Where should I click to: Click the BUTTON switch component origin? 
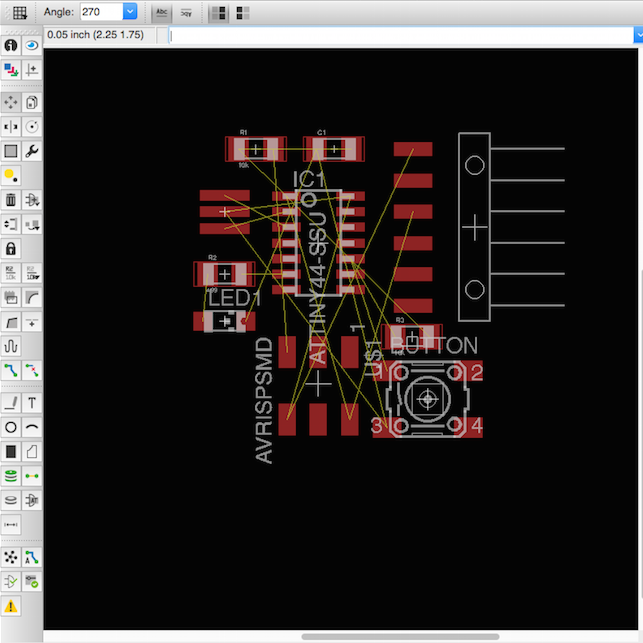(x=428, y=399)
